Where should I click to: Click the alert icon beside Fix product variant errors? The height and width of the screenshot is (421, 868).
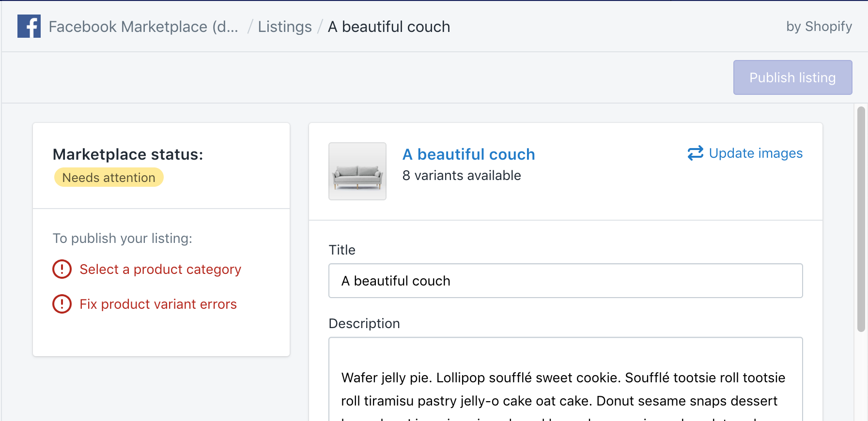point(62,304)
